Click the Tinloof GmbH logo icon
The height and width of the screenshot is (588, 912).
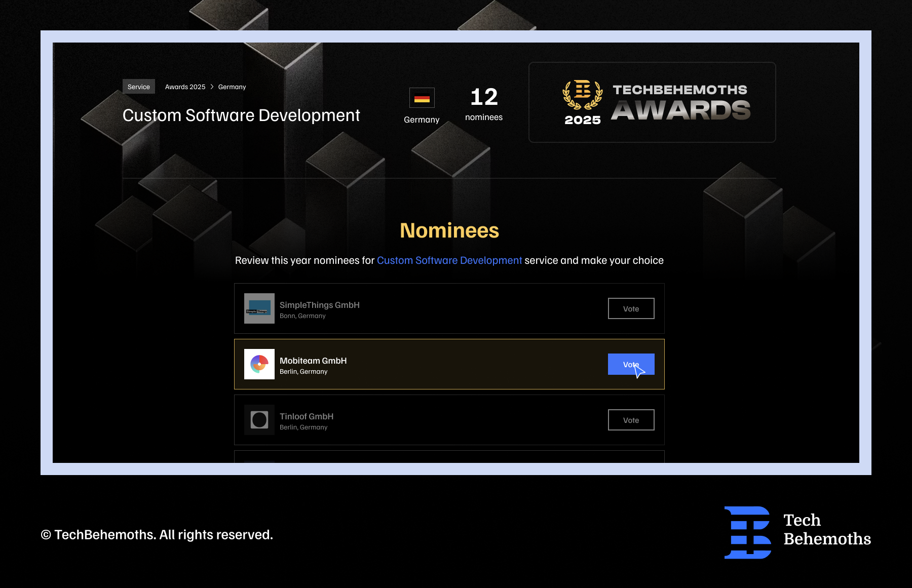[259, 420]
